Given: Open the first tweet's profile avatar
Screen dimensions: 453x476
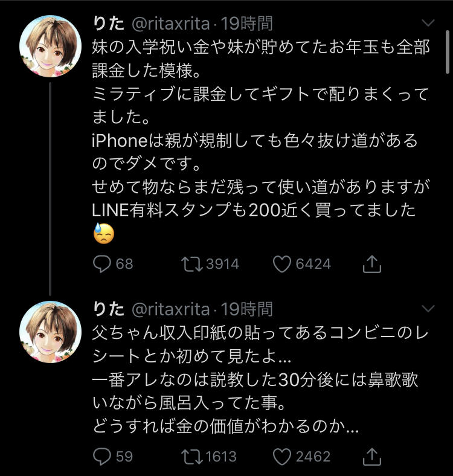Looking at the screenshot, I should point(51,46).
